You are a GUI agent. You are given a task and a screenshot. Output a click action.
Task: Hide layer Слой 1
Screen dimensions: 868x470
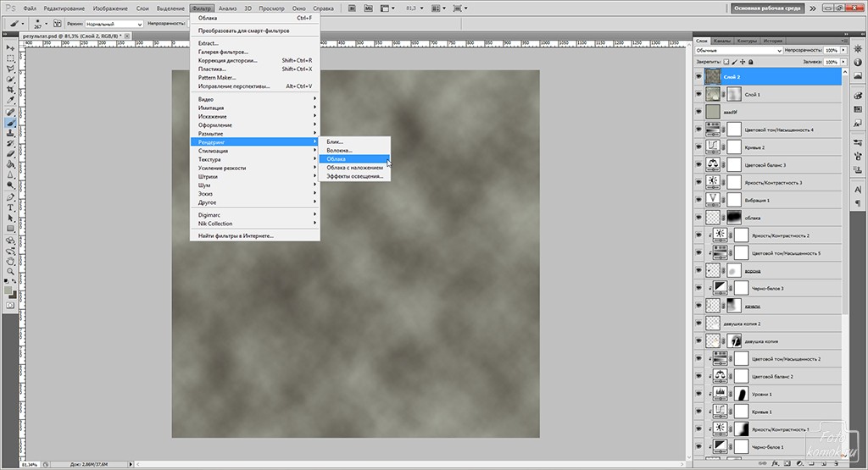point(698,95)
